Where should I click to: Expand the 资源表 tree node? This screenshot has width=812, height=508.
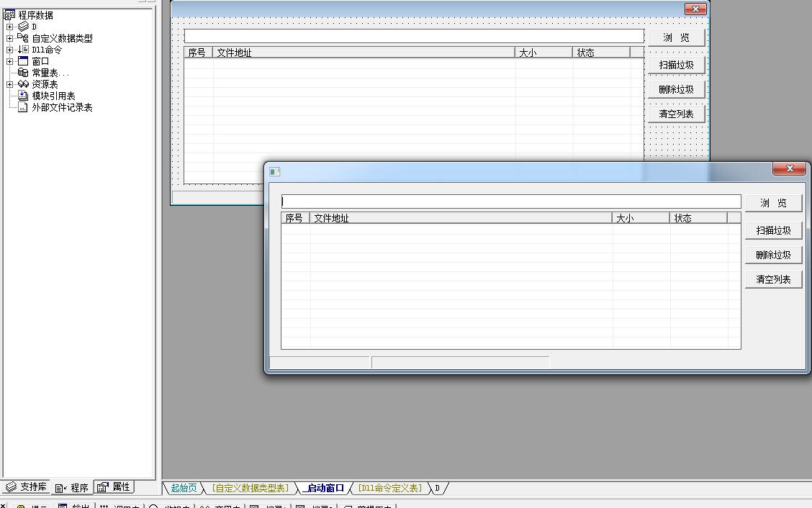[x=9, y=84]
